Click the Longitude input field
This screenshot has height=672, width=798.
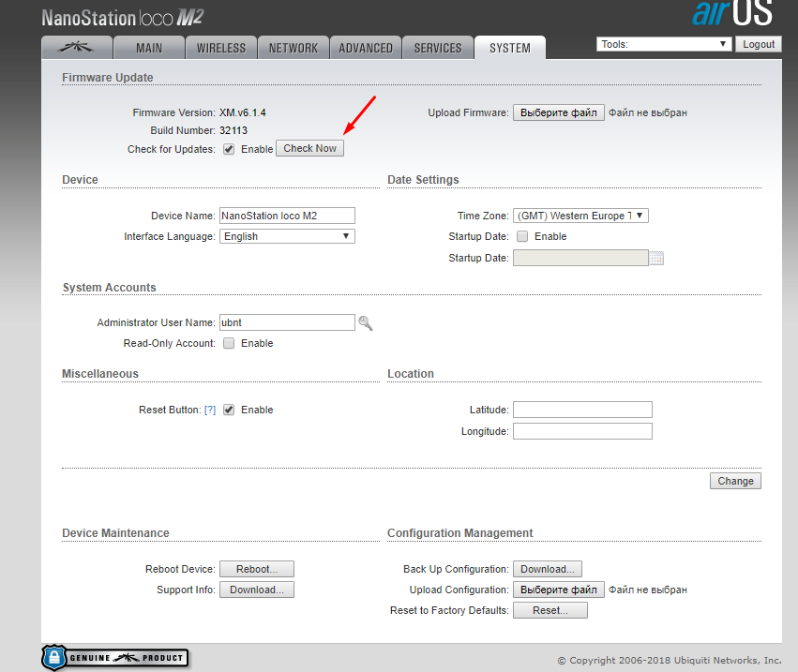click(x=582, y=431)
